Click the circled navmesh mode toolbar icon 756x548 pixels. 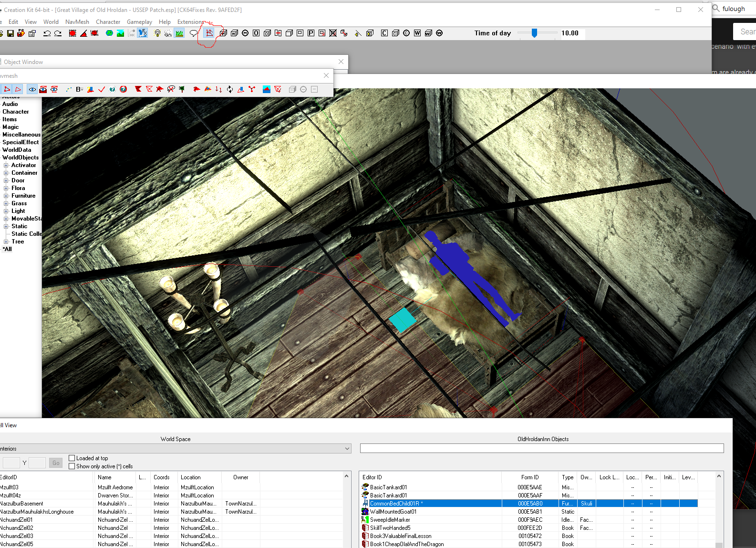tap(209, 33)
